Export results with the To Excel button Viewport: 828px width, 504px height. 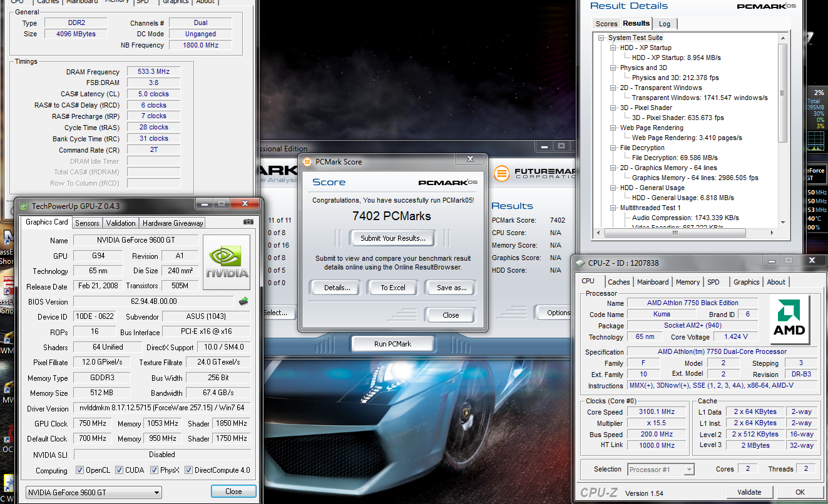coord(393,288)
